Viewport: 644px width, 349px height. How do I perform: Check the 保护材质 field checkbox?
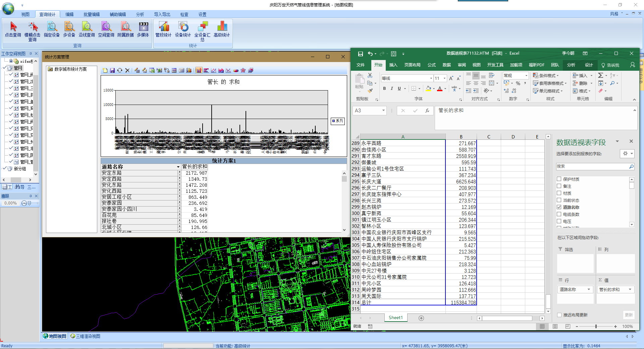point(559,179)
